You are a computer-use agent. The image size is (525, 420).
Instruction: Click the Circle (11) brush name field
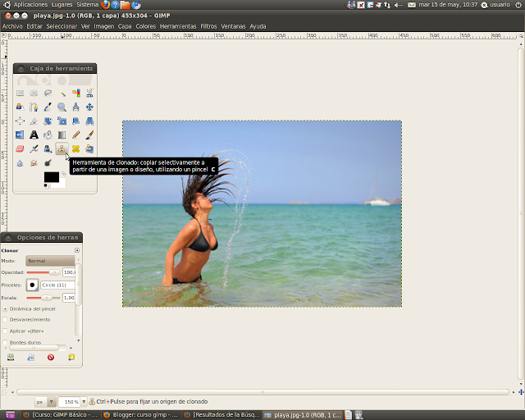(57, 285)
